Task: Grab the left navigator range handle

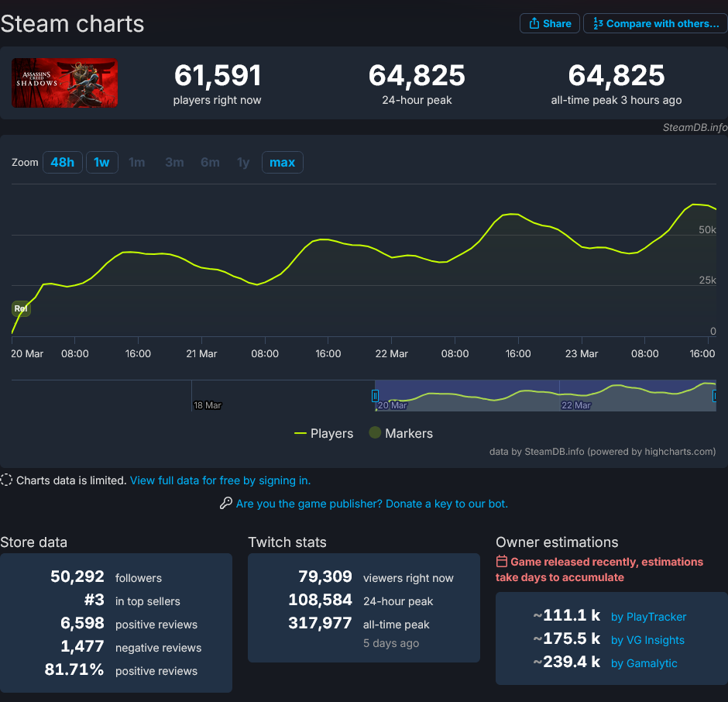Action: pyautogui.click(x=375, y=396)
